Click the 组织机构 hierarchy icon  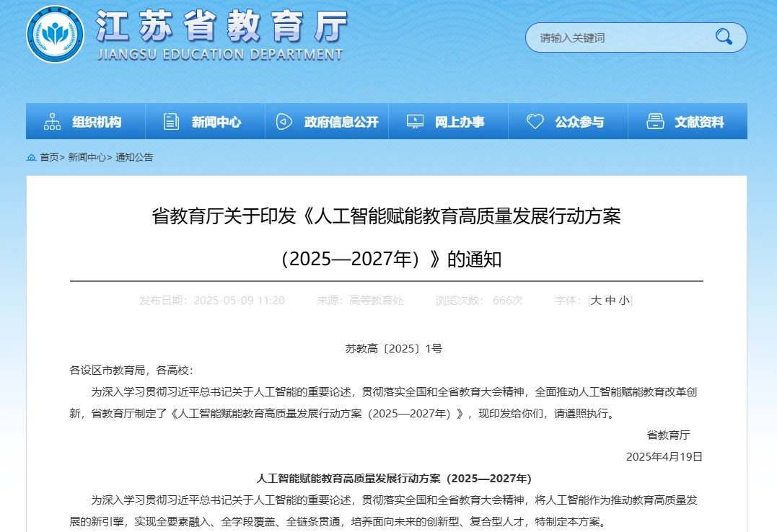click(x=52, y=122)
